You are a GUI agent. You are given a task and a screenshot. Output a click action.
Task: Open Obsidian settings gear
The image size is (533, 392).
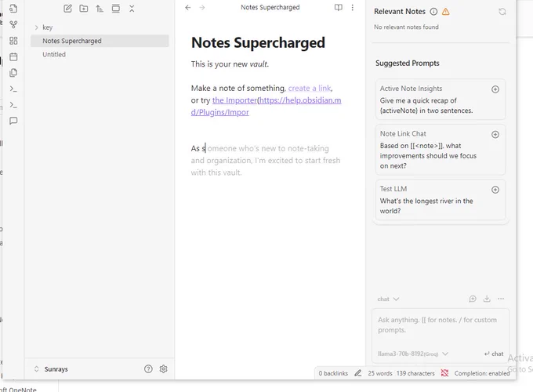click(x=164, y=369)
